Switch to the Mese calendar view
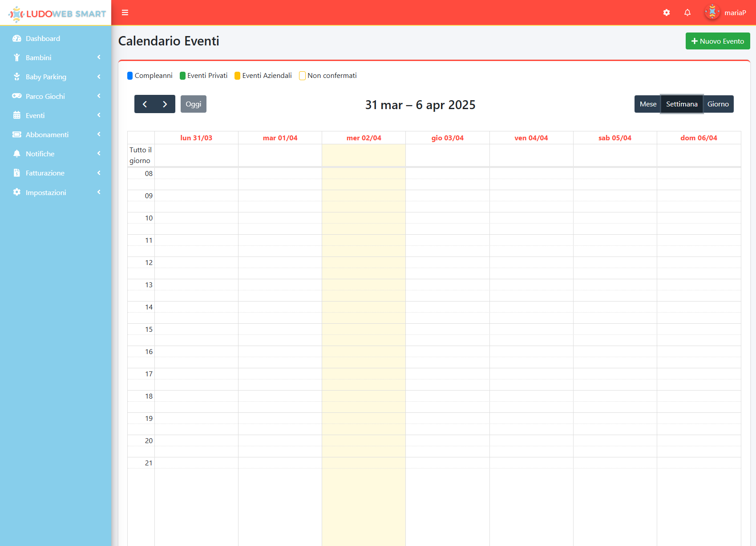The image size is (756, 546). [648, 104]
